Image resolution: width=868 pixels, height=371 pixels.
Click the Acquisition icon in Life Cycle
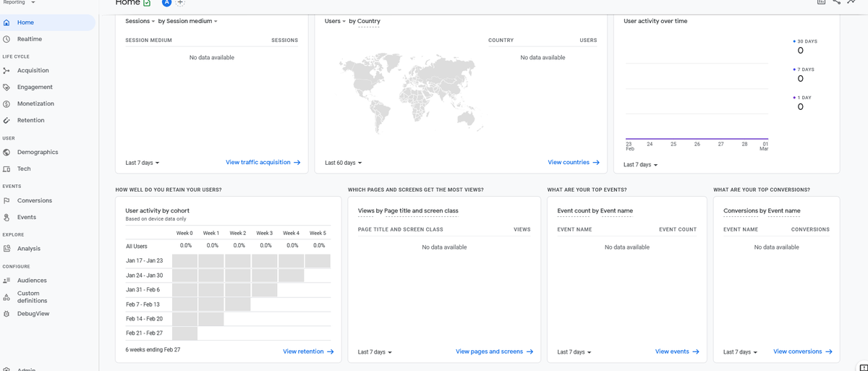tap(7, 71)
